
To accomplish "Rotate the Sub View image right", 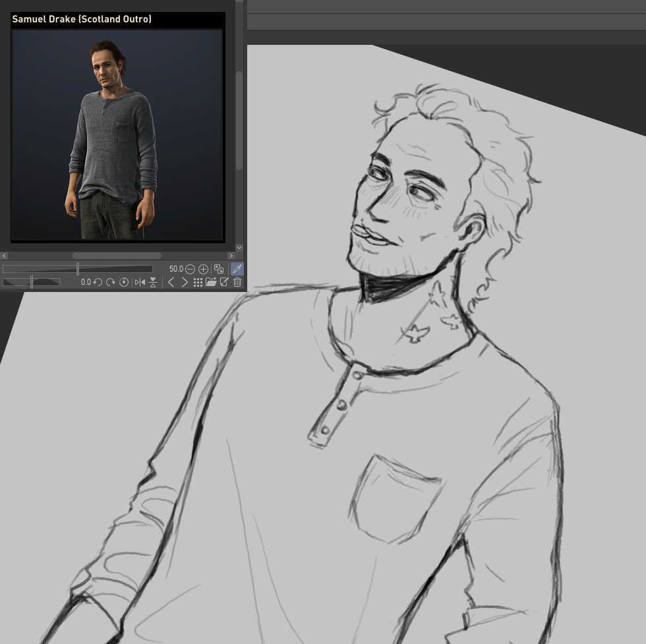I will click(x=111, y=282).
